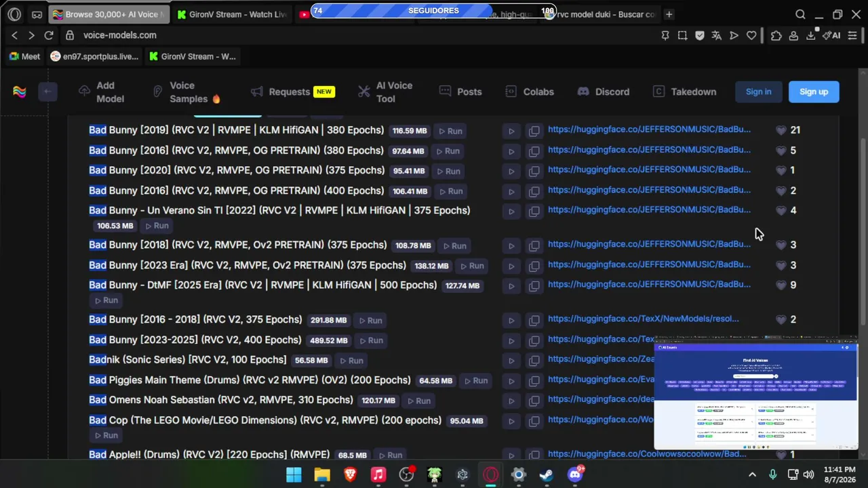The height and width of the screenshot is (488, 868).
Task: Run the Bad Bunny [2023 Era] model
Action: tap(472, 266)
